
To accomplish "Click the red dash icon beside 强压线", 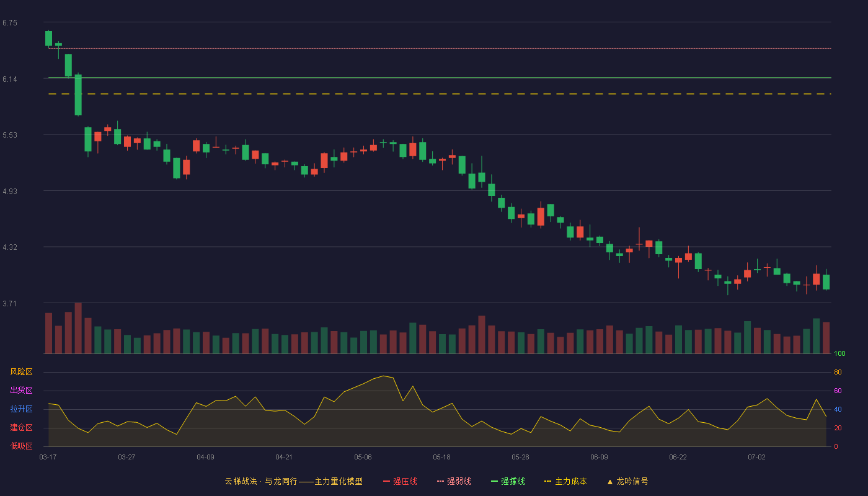I will 387,481.
